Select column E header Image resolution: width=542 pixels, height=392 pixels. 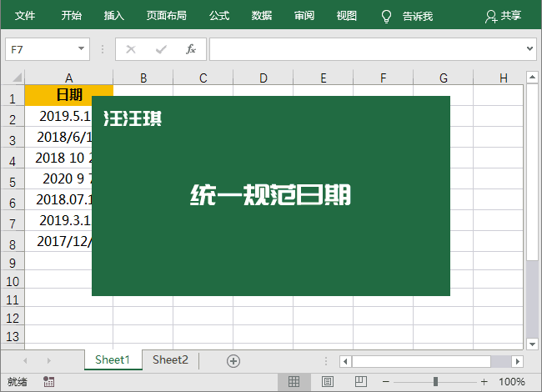click(x=324, y=78)
